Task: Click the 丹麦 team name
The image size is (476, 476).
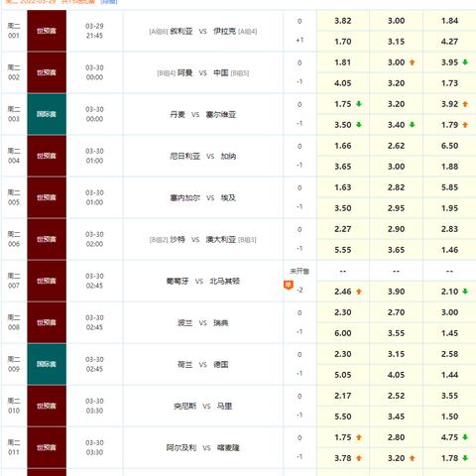Action: pos(178,115)
